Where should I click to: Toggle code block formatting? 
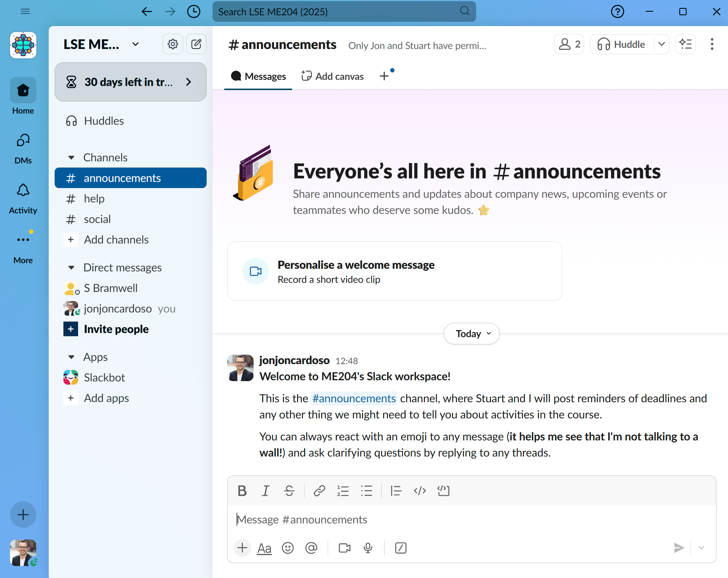443,491
